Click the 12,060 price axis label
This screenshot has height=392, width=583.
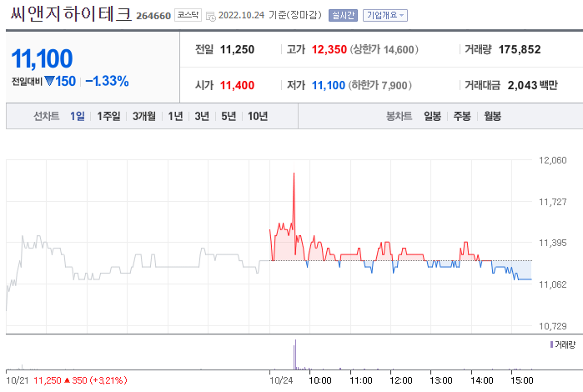[552, 160]
